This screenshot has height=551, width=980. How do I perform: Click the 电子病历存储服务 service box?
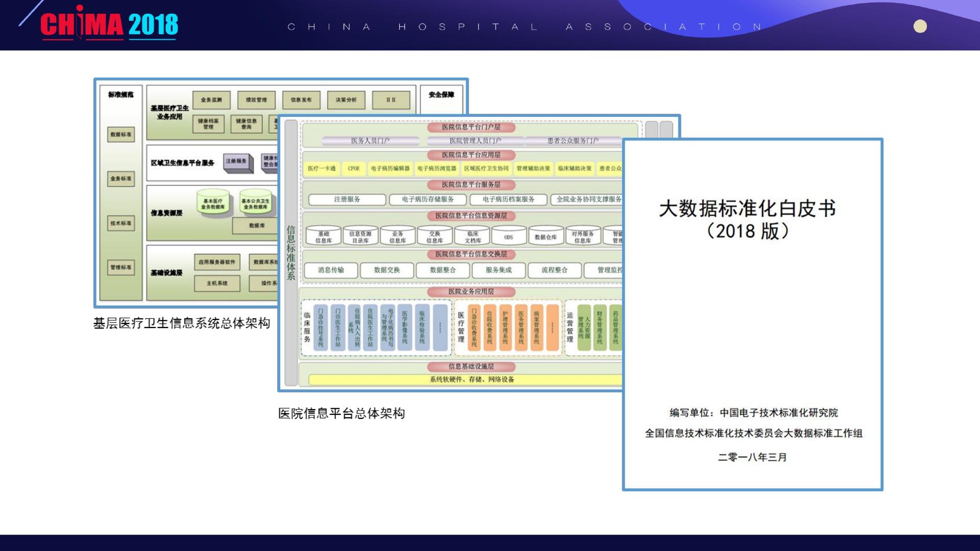pyautogui.click(x=428, y=199)
